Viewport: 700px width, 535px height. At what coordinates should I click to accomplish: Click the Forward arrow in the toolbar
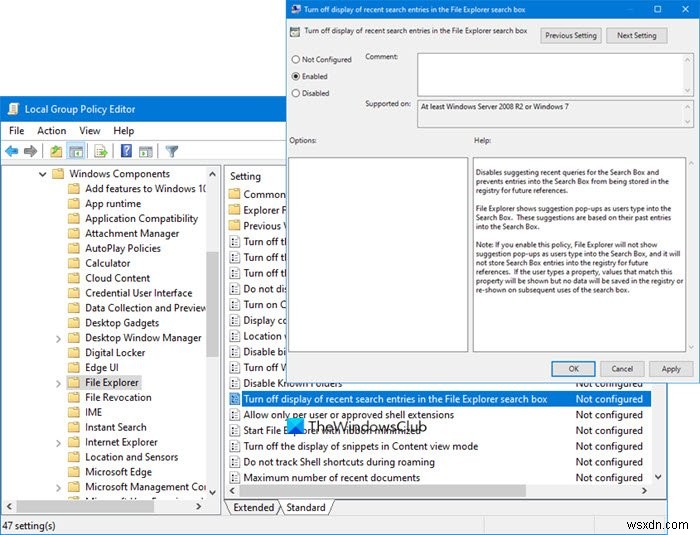pos(30,151)
